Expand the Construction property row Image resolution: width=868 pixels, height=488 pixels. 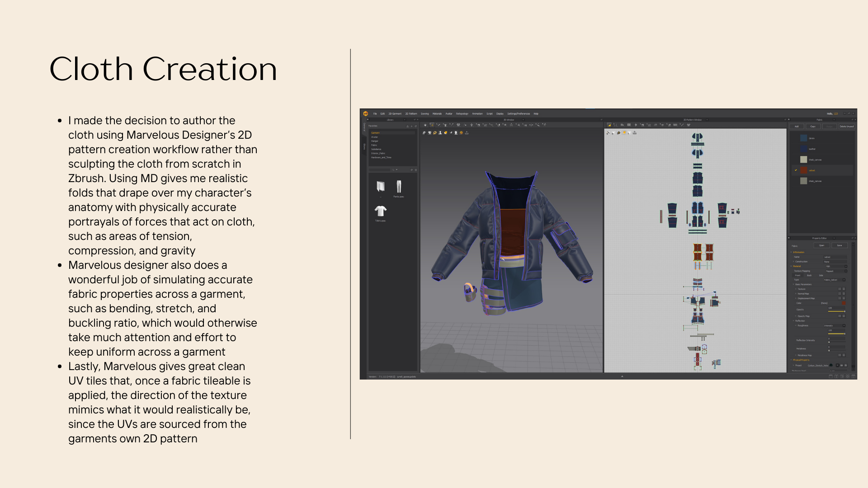pos(793,262)
